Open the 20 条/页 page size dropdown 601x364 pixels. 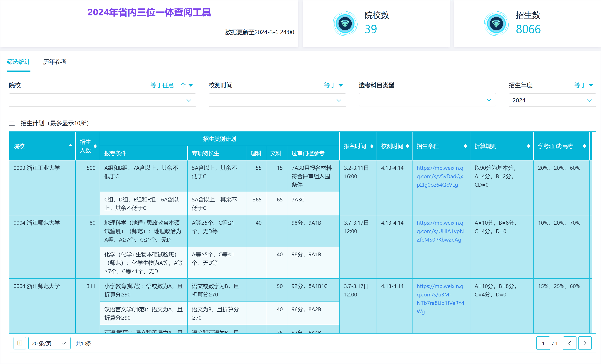click(x=49, y=343)
